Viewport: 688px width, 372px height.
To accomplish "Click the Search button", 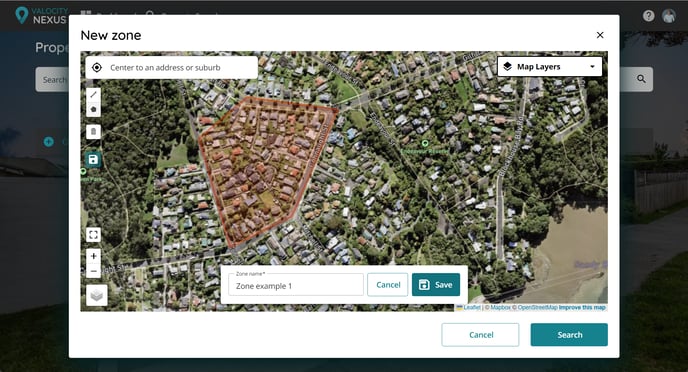I will (x=569, y=335).
